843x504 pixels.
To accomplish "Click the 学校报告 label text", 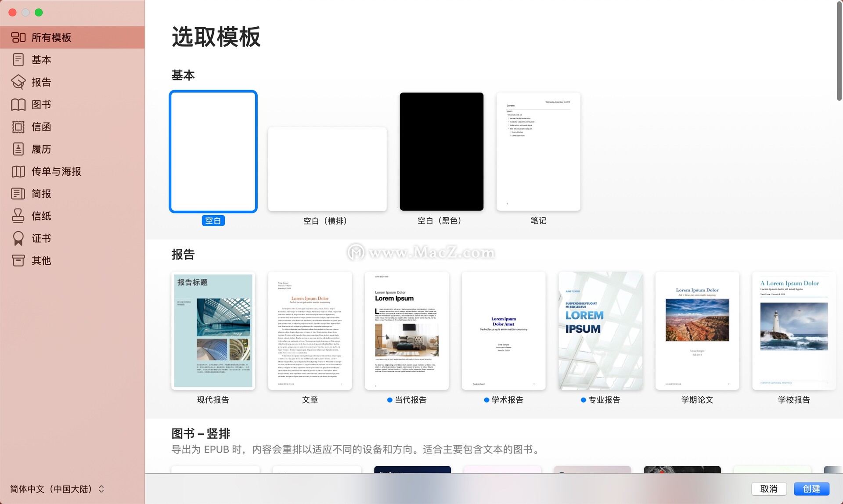I will click(794, 400).
